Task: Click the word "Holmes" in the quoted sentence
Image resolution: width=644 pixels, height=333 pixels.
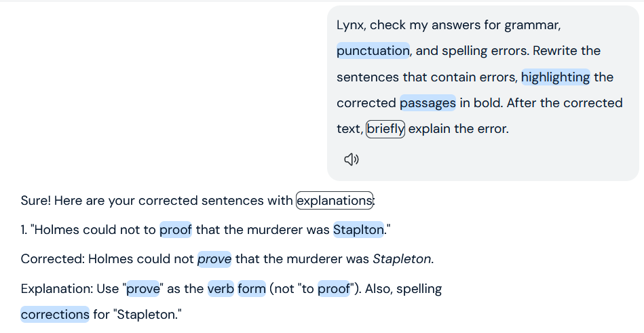Action: [56, 230]
